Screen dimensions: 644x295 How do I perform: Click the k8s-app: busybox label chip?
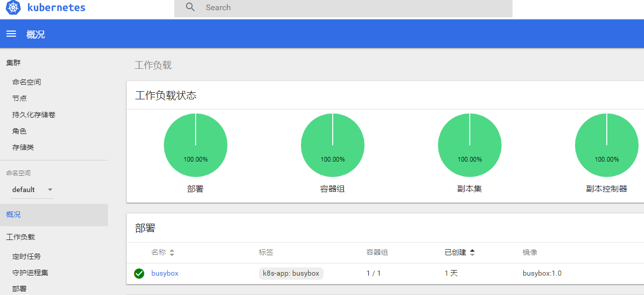click(291, 273)
